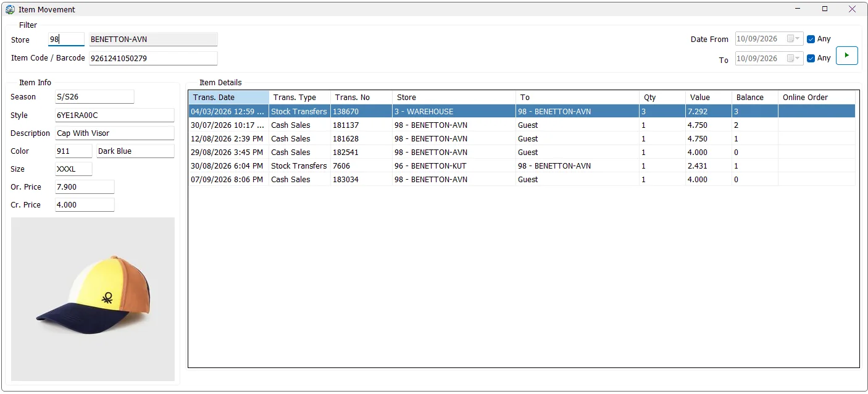
Task: Sort by Trans. Date column header
Action: click(228, 98)
